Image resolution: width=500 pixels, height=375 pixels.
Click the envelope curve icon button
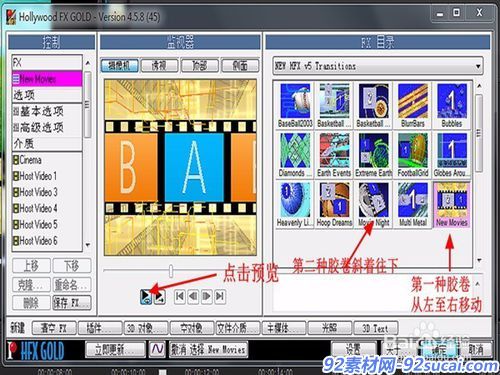point(157,349)
